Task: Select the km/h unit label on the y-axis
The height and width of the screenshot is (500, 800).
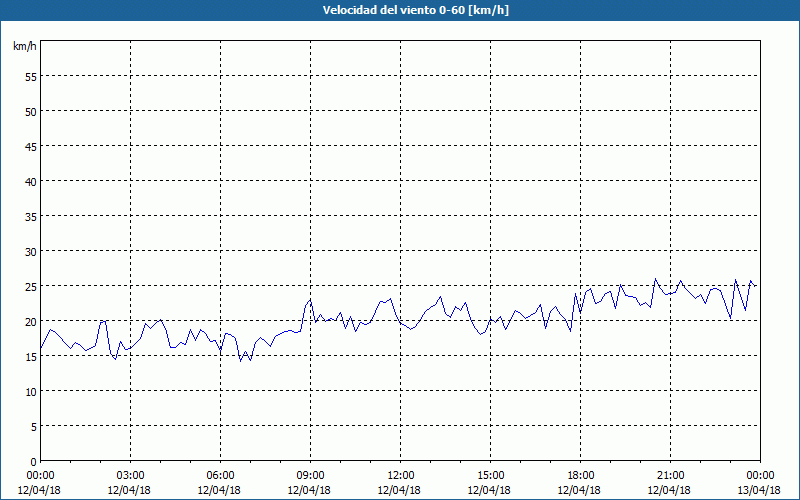Action: tap(24, 46)
